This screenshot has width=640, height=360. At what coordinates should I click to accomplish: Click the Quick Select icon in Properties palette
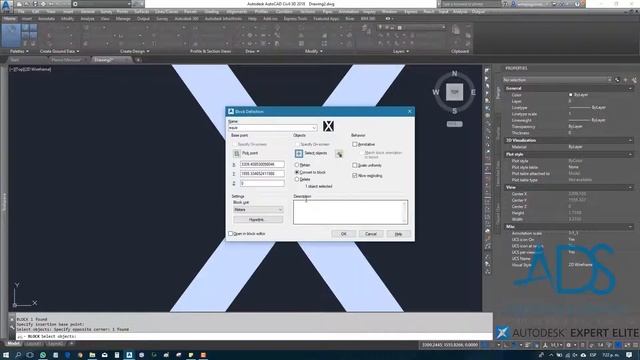pos(634,80)
